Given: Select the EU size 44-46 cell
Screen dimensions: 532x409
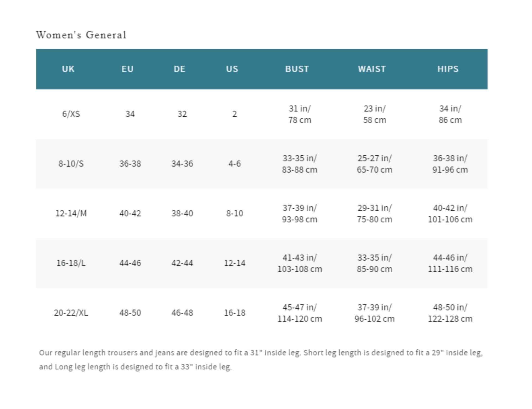Looking at the screenshot, I should (x=130, y=263).
